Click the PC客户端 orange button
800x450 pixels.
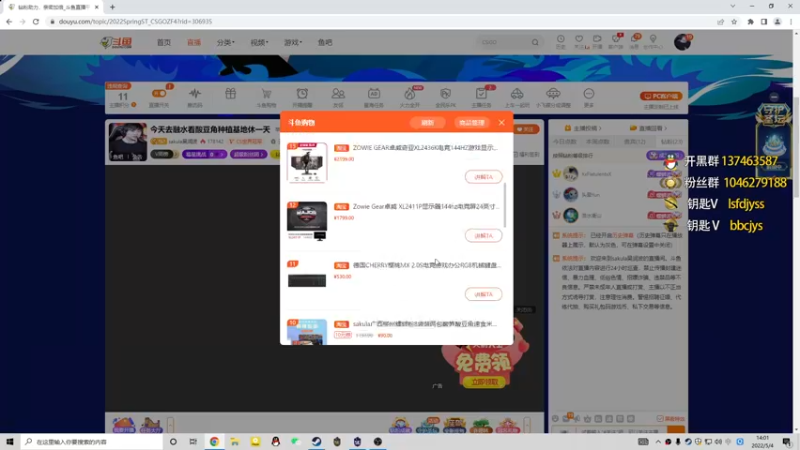click(x=661, y=96)
